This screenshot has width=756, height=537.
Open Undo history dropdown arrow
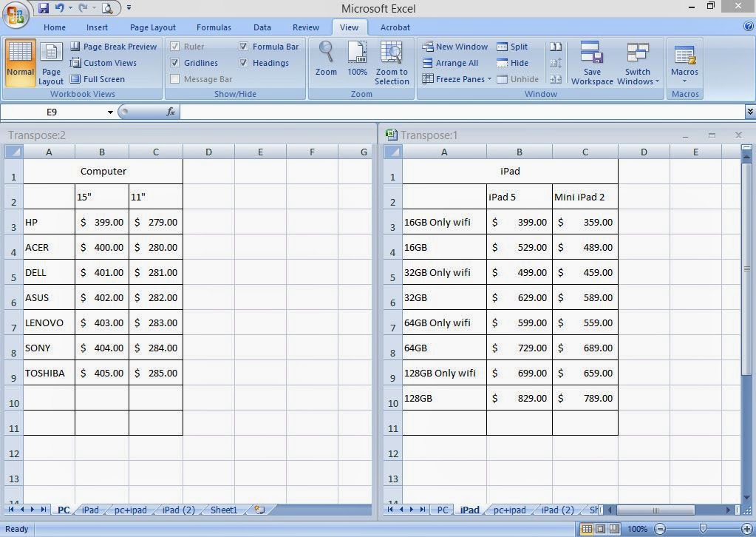[x=70, y=7]
